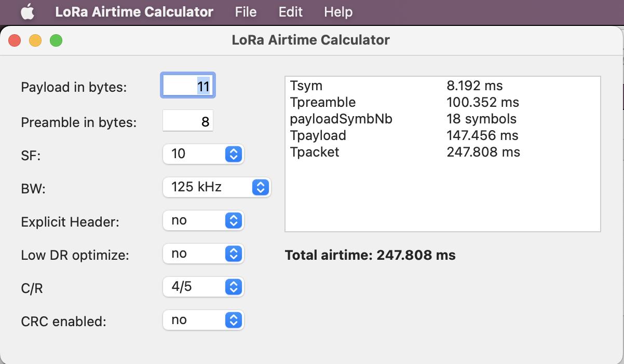The width and height of the screenshot is (624, 364).
Task: Click the Total airtime label
Action: pos(370,255)
